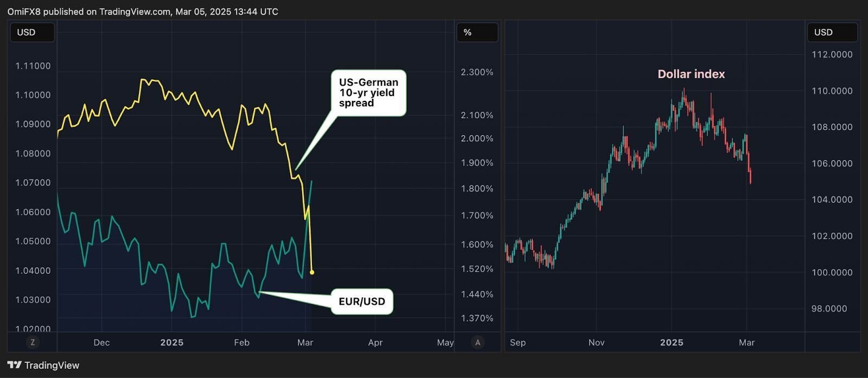Open the USD selector on Dollar index chart

click(x=832, y=33)
